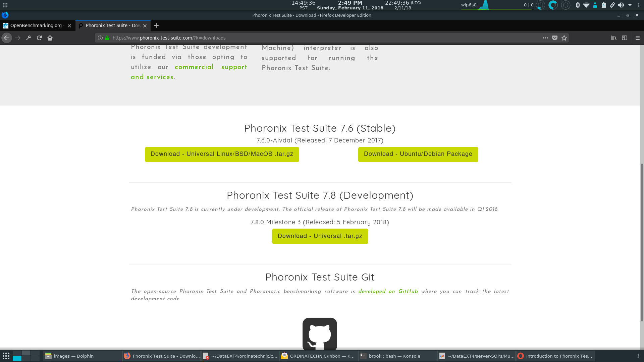Open the volume speaker tray icon
The height and width of the screenshot is (362, 644).
point(621,5)
